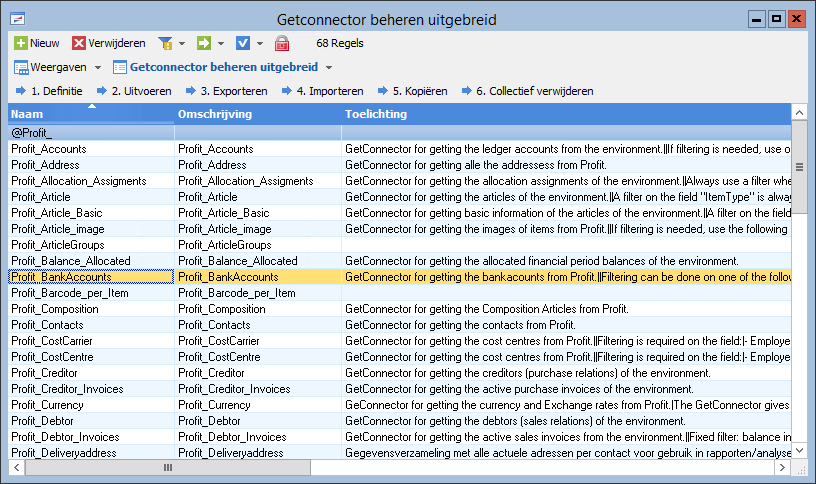Click the red X Verwijderen icon
Screen dimensions: 816x484
click(x=79, y=43)
